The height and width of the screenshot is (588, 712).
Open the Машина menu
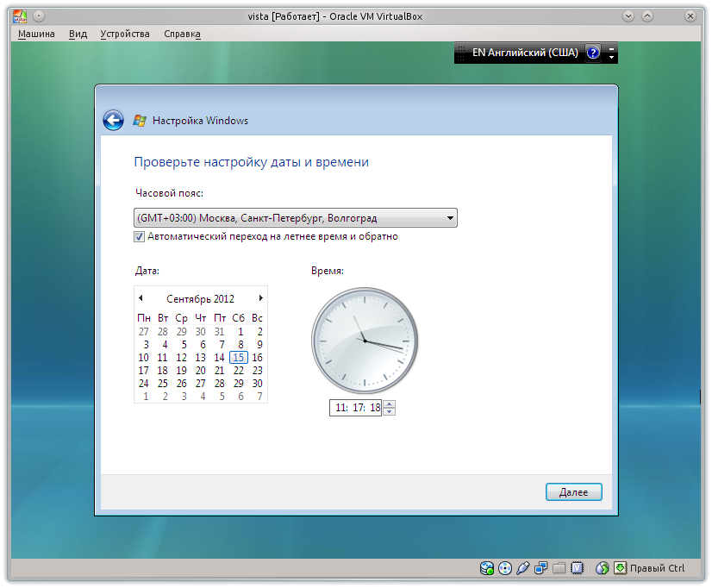tap(36, 34)
